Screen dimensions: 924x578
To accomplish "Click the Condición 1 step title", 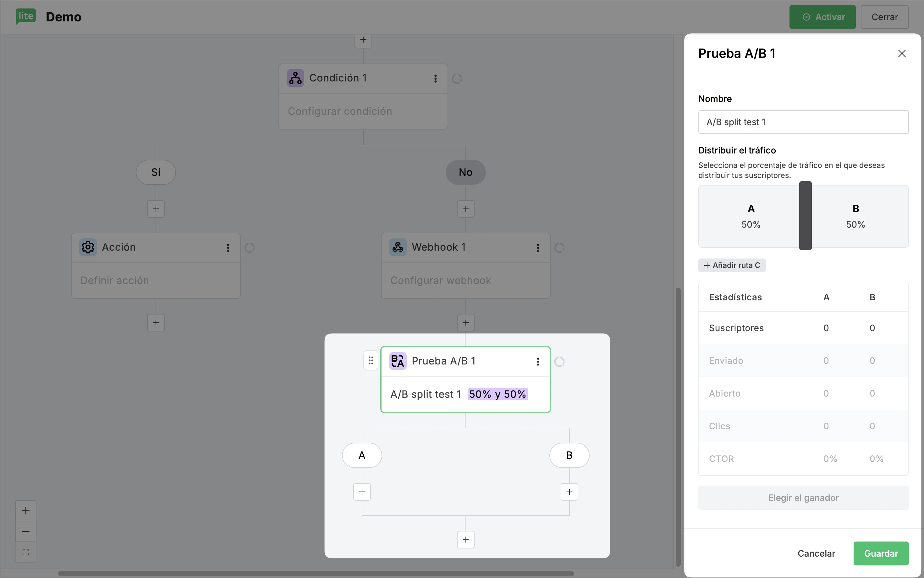I will pos(338,78).
